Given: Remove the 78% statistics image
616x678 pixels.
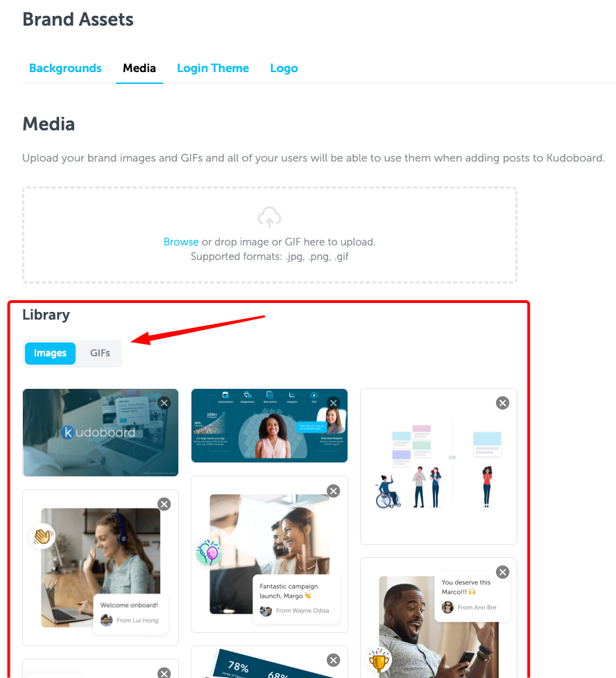Looking at the screenshot, I should pos(333,660).
